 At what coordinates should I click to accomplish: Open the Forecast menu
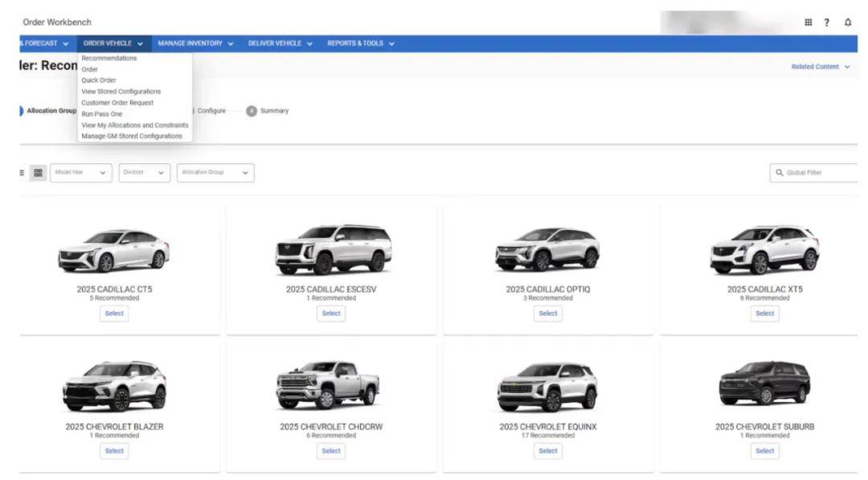[x=43, y=43]
